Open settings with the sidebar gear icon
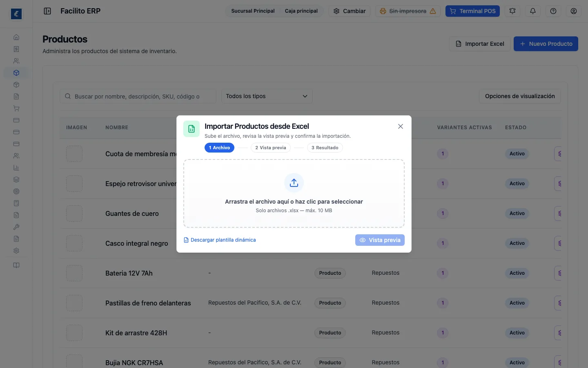Viewport: 588px width, 368px height. (x=16, y=251)
